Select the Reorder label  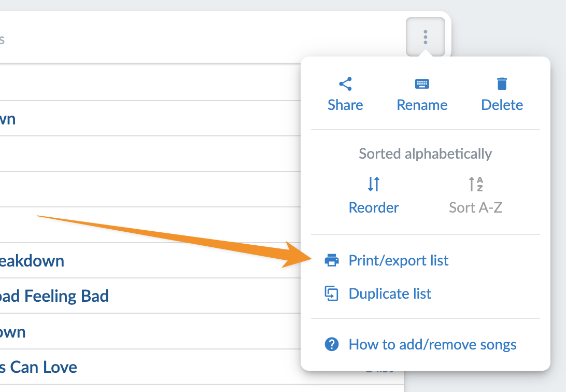[374, 208]
